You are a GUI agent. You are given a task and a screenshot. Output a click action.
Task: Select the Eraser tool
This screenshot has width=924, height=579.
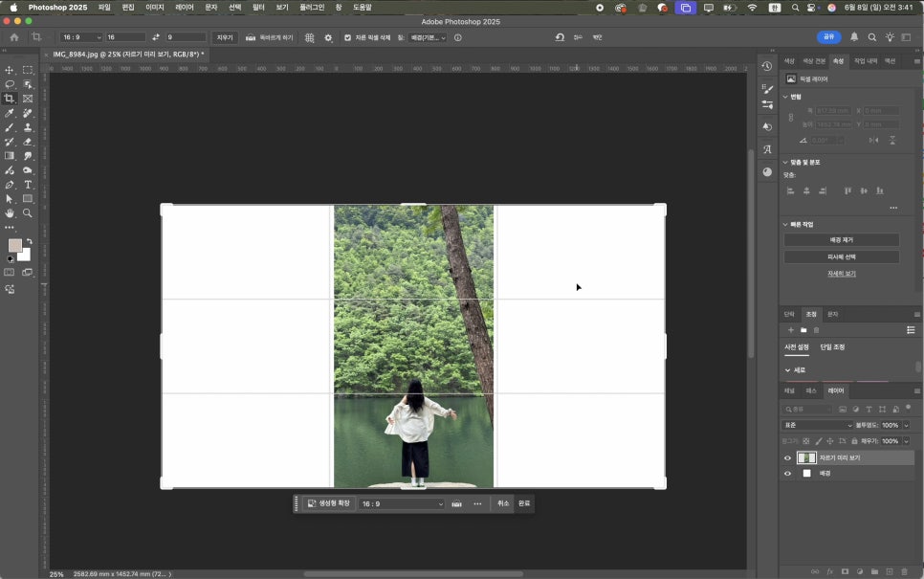tap(28, 142)
